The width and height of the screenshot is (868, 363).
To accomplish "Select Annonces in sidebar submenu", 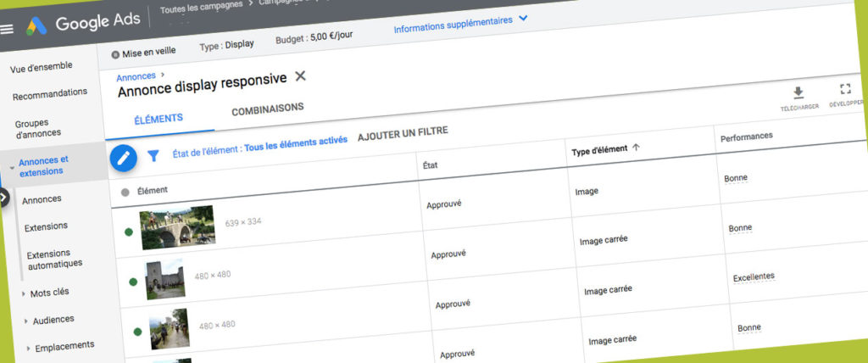I will point(42,200).
